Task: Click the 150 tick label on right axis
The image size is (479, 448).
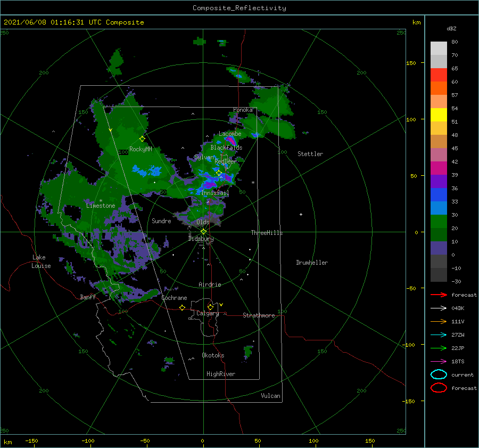Action: 411,63
